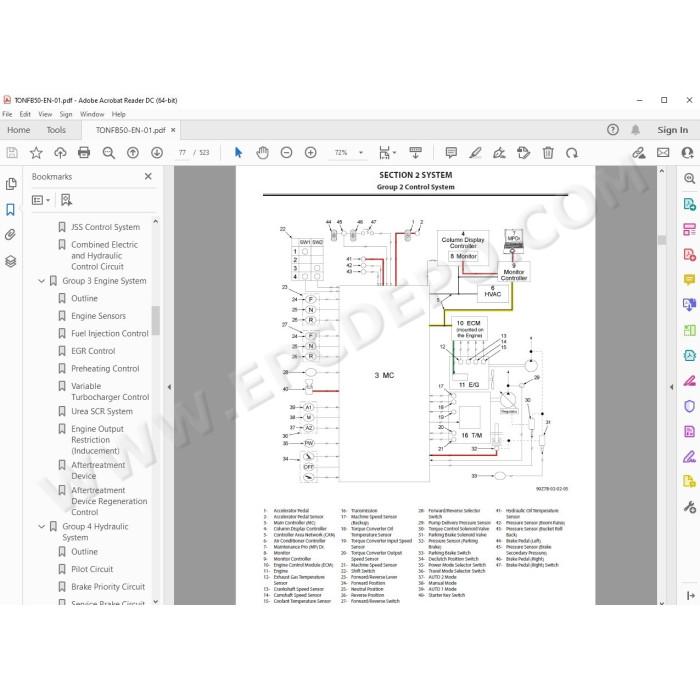
Task: Close the TONFB50-EN-01.pdf tab
Action: (x=173, y=130)
